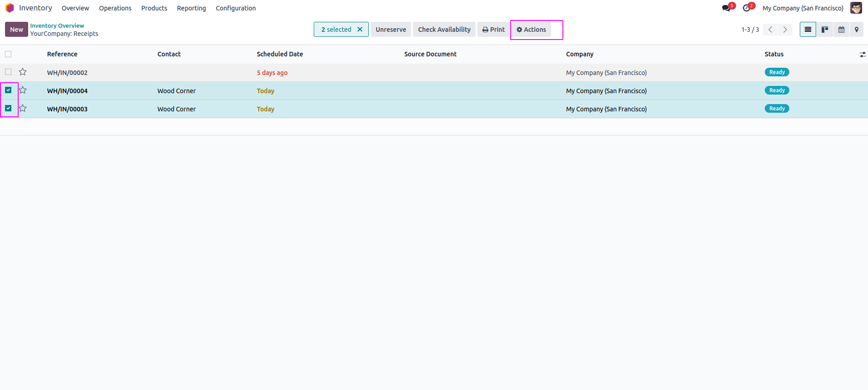Screen dimensions: 868x390
Task: Star the WH/IN/00004 receipt
Action: coord(23,90)
